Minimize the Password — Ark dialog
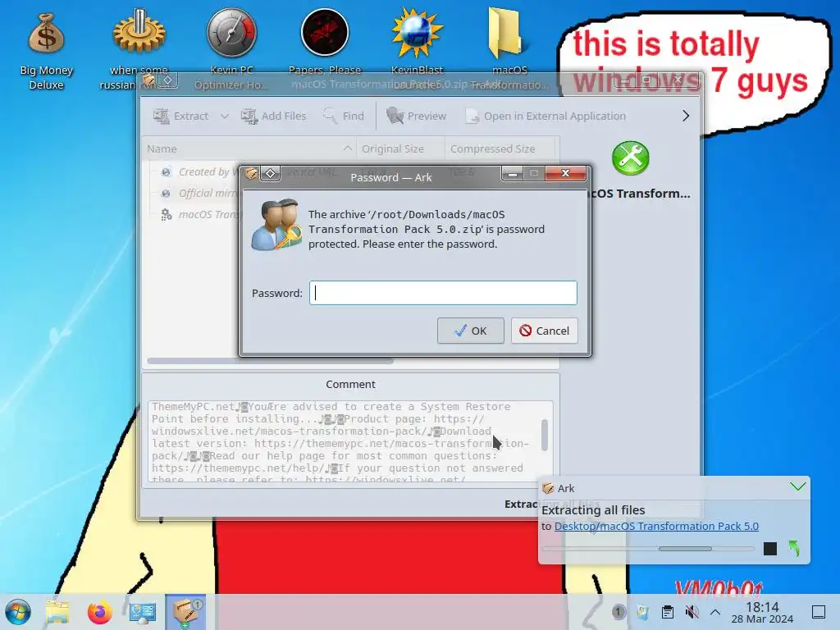Screen dimensions: 840x630 512,174
